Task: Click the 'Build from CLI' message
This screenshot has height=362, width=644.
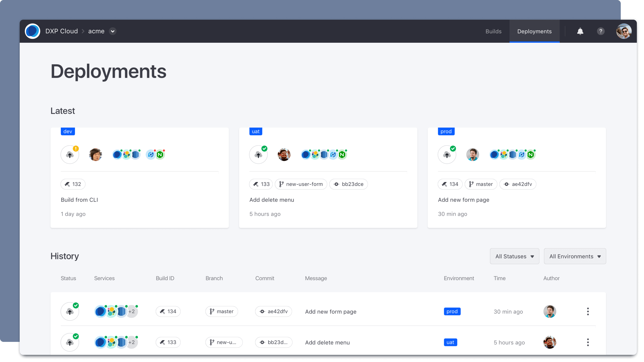Action: (79, 200)
